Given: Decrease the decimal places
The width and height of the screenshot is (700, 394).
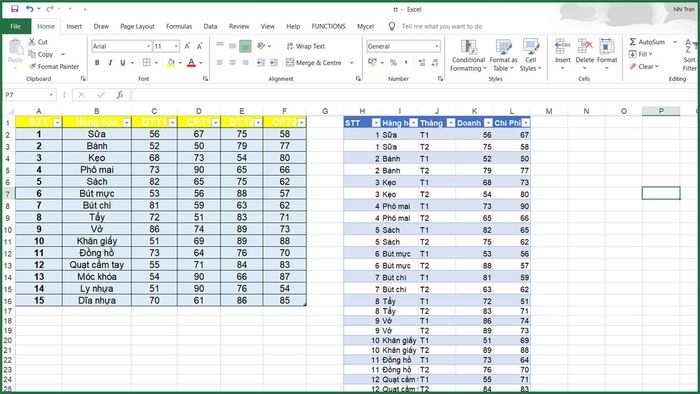Looking at the screenshot, I should point(435,62).
